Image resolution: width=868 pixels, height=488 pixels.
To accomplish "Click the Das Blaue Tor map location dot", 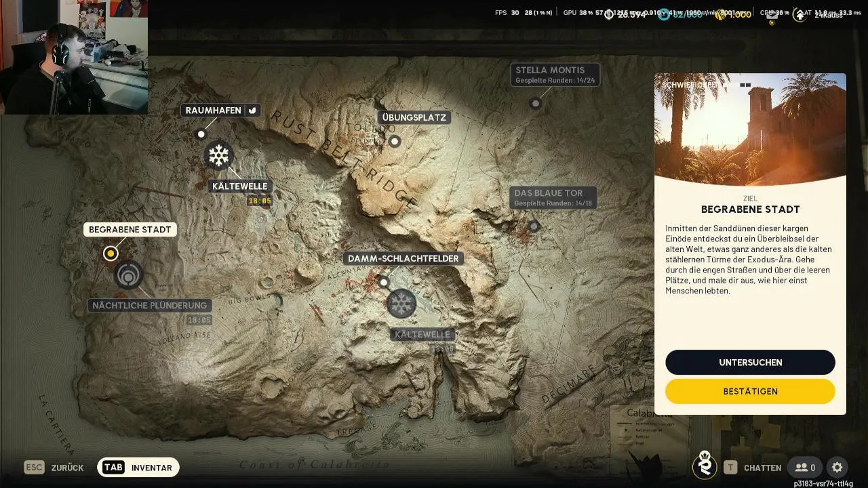I will [x=534, y=226].
